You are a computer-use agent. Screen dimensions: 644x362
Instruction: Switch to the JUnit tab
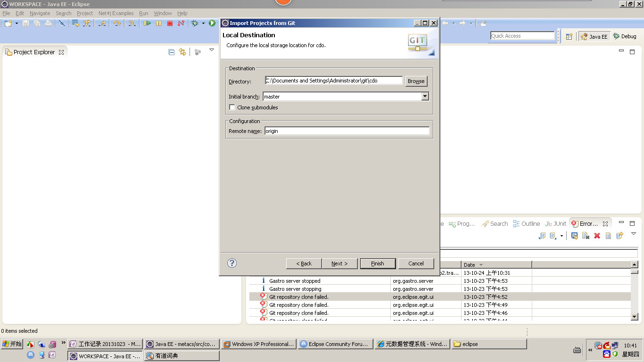(556, 224)
